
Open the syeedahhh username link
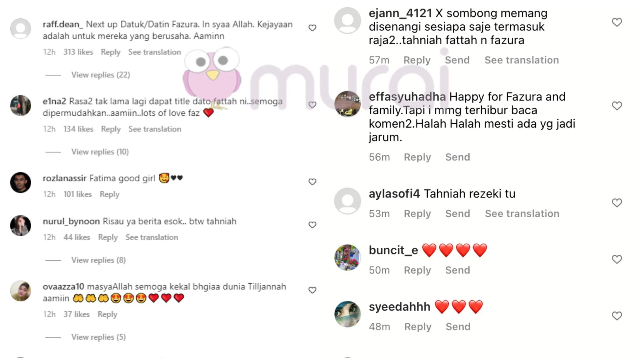[x=399, y=307]
